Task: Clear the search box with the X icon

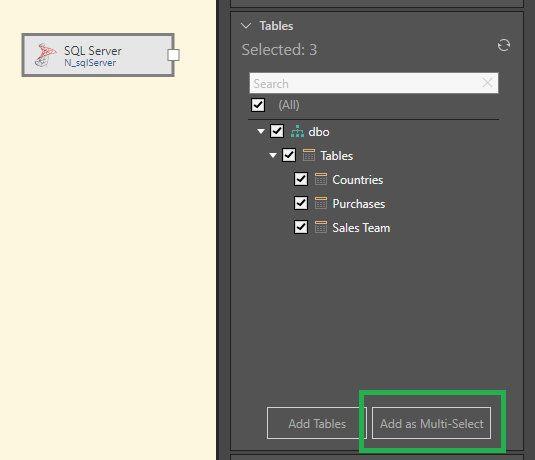Action: [487, 83]
